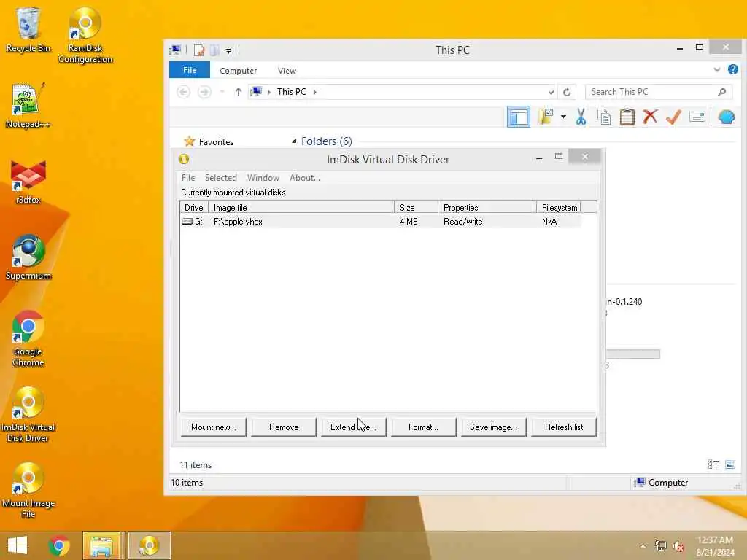Open the ImDisk Selected menu
The image size is (747, 560).
(220, 178)
